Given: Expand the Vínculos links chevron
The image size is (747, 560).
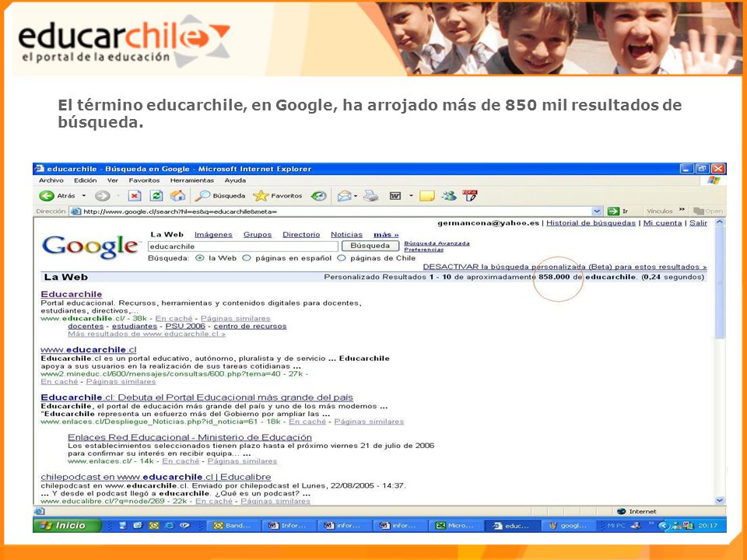Looking at the screenshot, I should click(x=682, y=209).
